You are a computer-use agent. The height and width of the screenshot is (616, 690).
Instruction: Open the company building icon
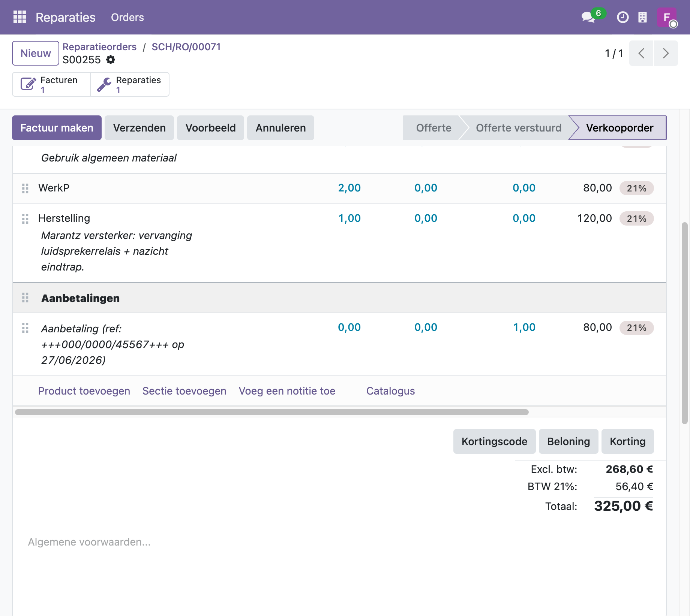tap(642, 17)
